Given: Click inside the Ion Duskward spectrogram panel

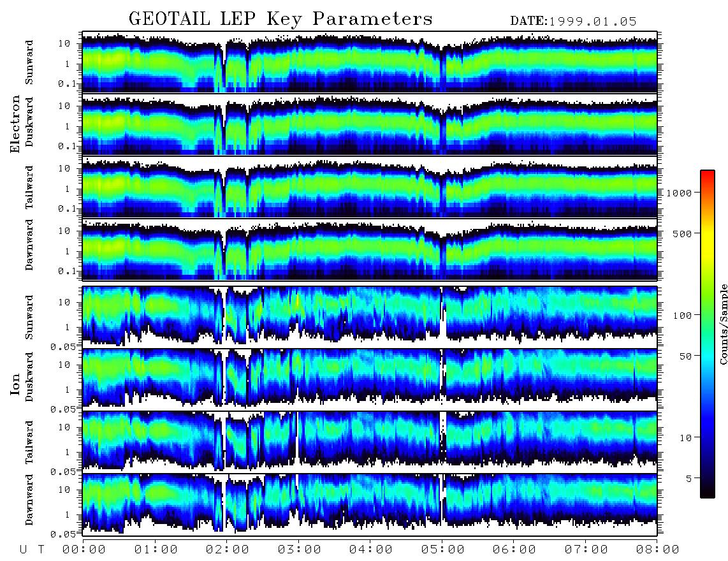Looking at the screenshot, I should pos(370,379).
